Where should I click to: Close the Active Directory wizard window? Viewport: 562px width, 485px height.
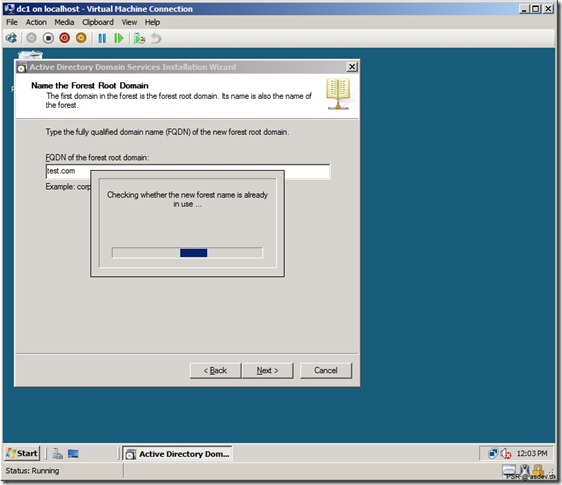pos(352,67)
